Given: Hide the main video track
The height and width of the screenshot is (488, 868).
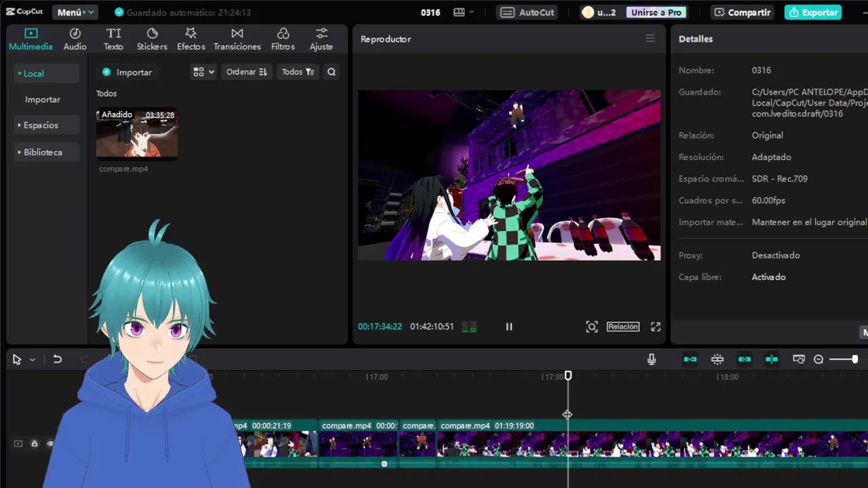Looking at the screenshot, I should [50, 444].
